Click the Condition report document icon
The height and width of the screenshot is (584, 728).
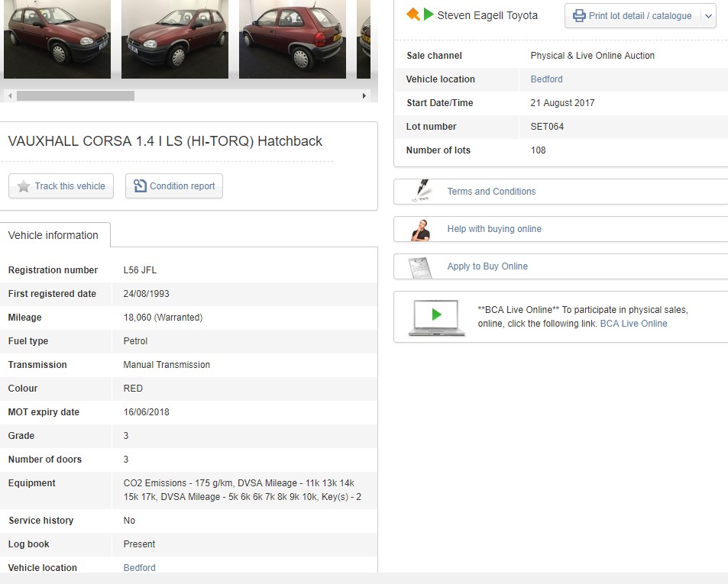[140, 186]
